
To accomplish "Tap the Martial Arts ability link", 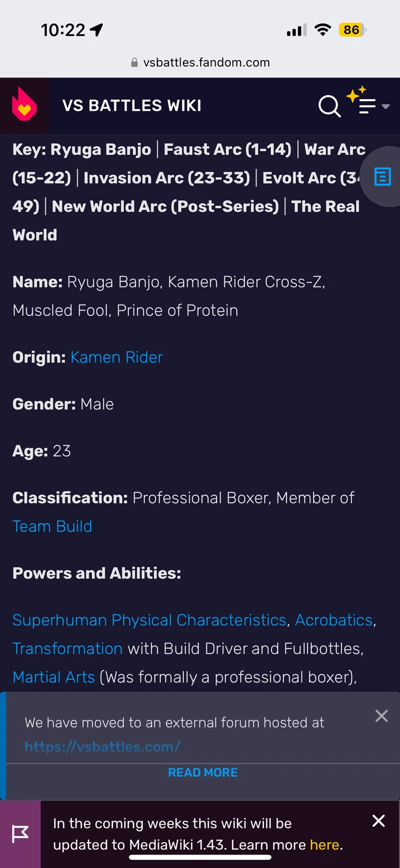I will (53, 677).
